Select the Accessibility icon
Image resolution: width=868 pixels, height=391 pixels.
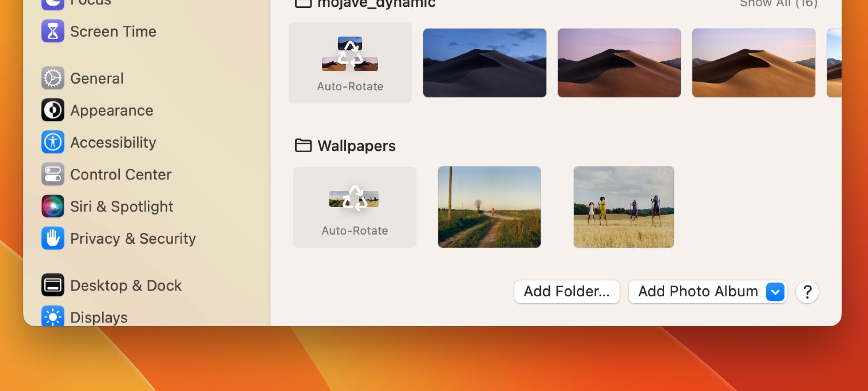[53, 142]
